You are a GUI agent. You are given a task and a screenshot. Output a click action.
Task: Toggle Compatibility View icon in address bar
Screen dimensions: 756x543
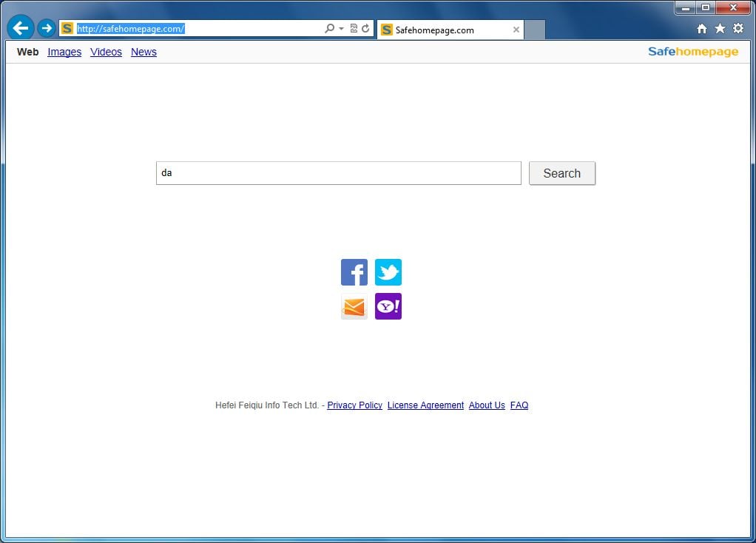pyautogui.click(x=354, y=28)
